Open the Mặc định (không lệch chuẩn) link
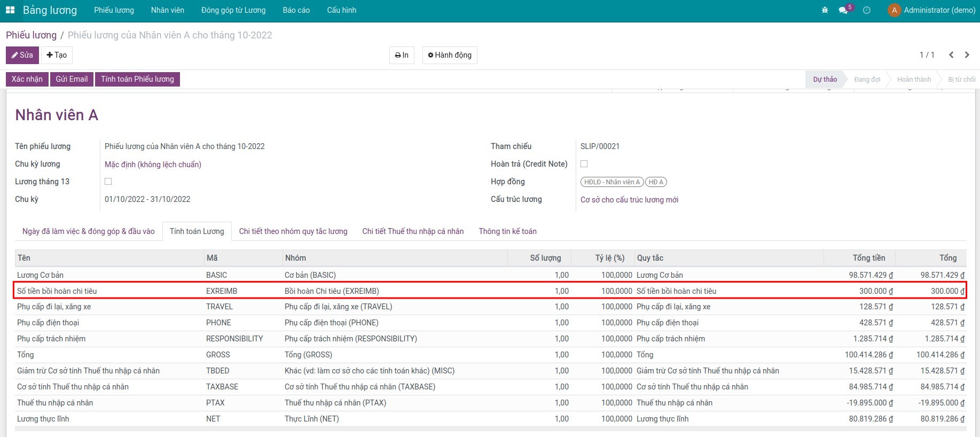This screenshot has width=980, height=437. coord(153,165)
